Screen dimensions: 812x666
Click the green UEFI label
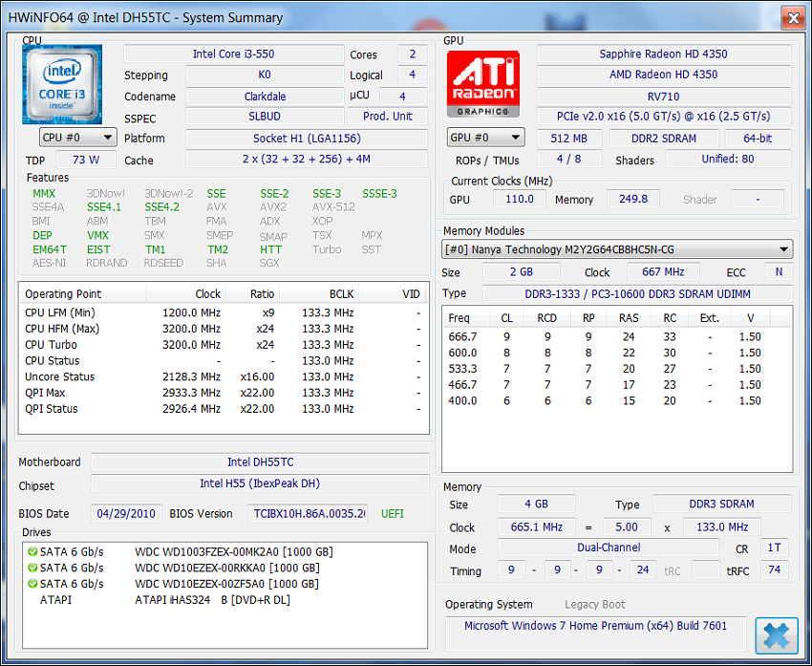click(x=392, y=514)
